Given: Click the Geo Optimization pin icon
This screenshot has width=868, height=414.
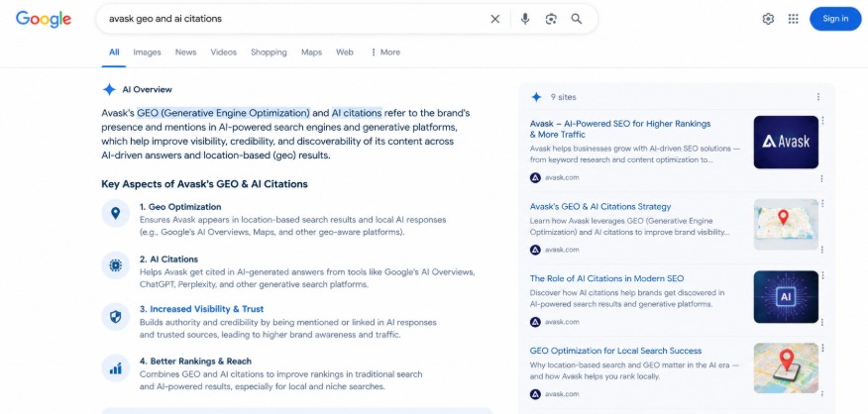Looking at the screenshot, I should pos(115,213).
